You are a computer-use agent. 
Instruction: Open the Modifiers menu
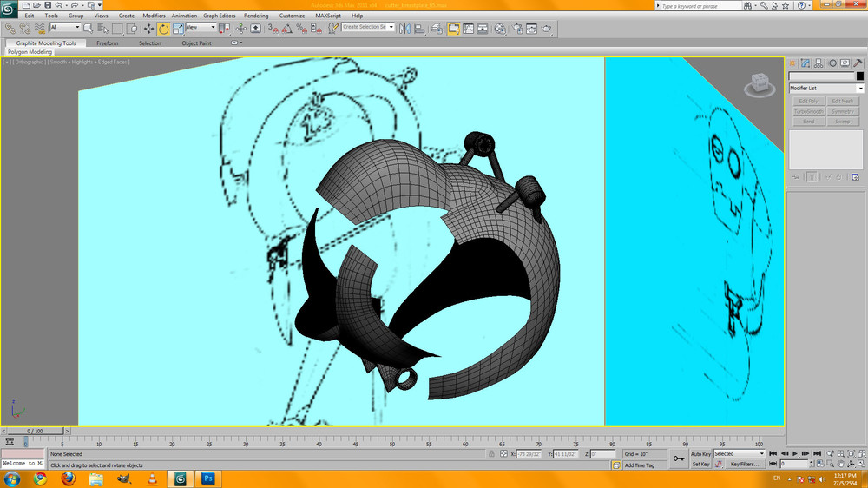[154, 16]
